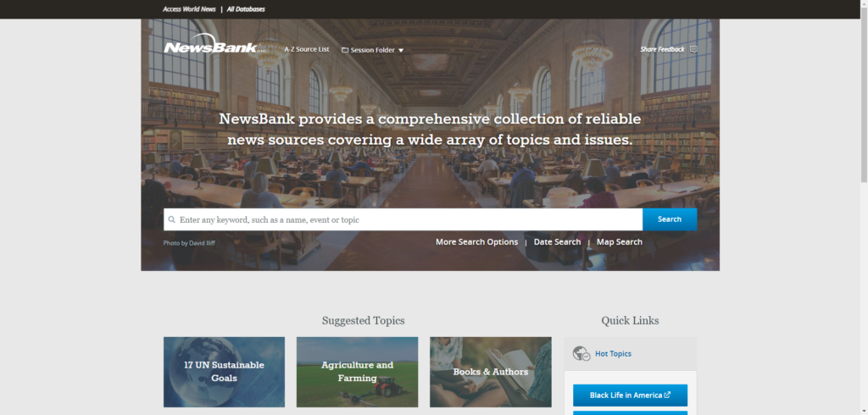Click the scrollbar up arrow

pyautogui.click(x=863, y=5)
